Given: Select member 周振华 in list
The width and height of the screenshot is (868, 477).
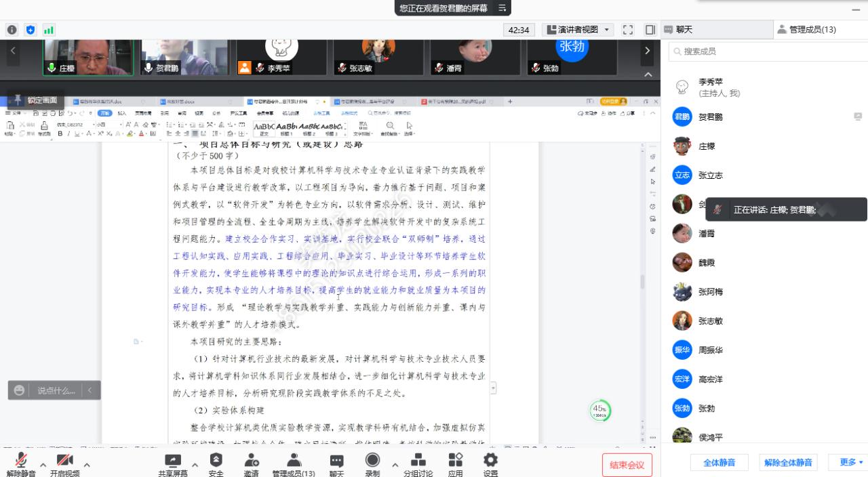Looking at the screenshot, I should [x=764, y=350].
